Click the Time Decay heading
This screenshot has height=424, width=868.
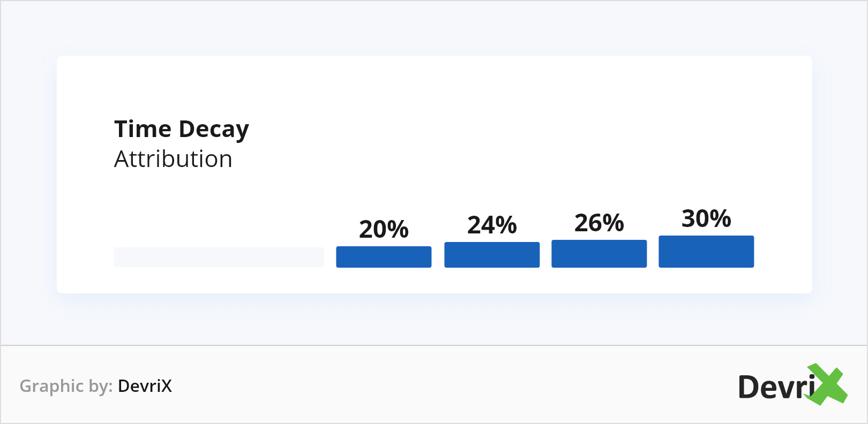point(182,130)
